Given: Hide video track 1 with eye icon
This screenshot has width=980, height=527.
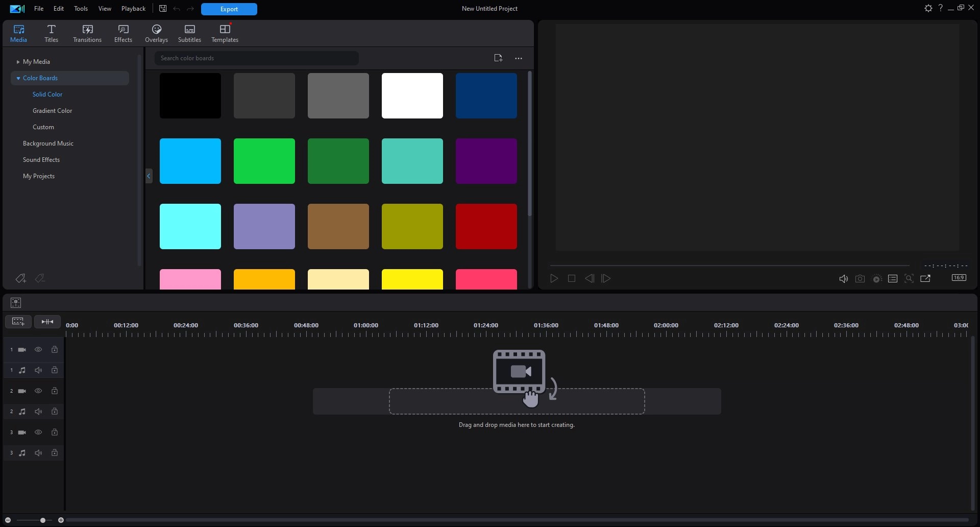Looking at the screenshot, I should click(38, 350).
